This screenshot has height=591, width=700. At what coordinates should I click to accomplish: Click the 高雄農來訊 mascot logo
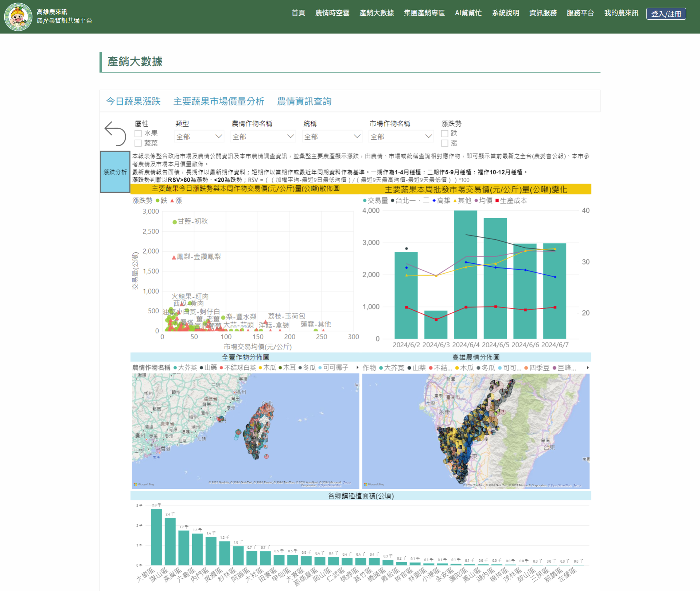(x=18, y=17)
